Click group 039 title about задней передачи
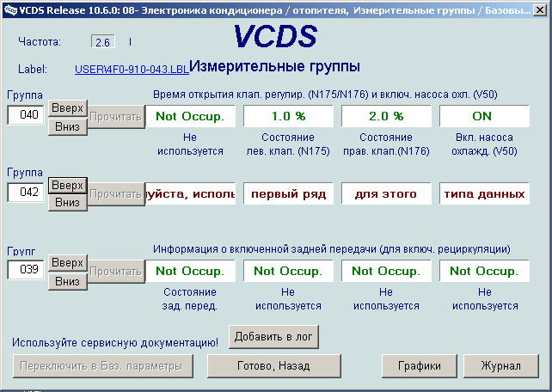Screen dimensions: 552x392 [332, 249]
